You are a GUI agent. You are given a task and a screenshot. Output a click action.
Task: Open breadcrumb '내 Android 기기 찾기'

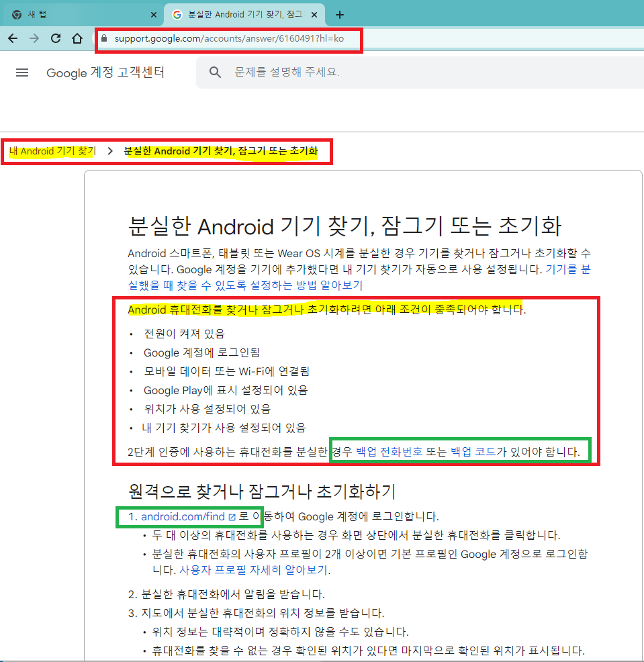53,151
